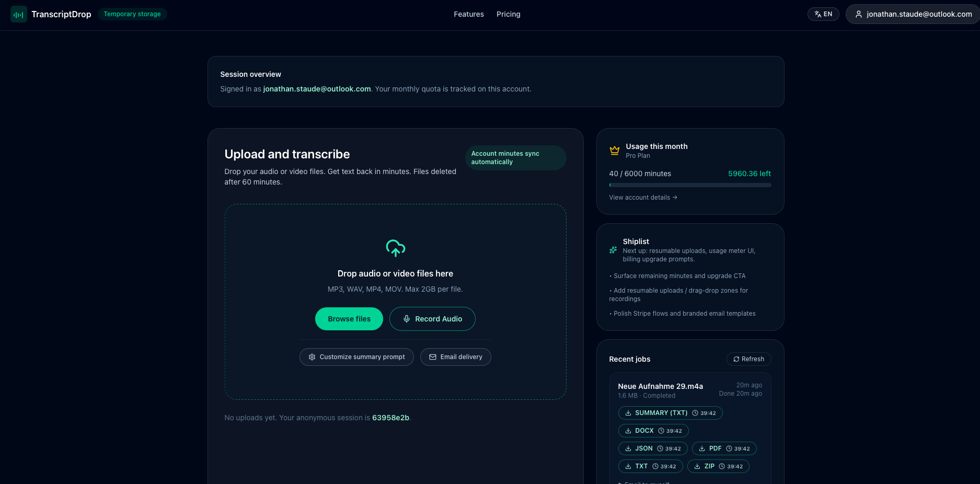
Task: Click the Upload and transcribe heading
Action: tap(287, 154)
